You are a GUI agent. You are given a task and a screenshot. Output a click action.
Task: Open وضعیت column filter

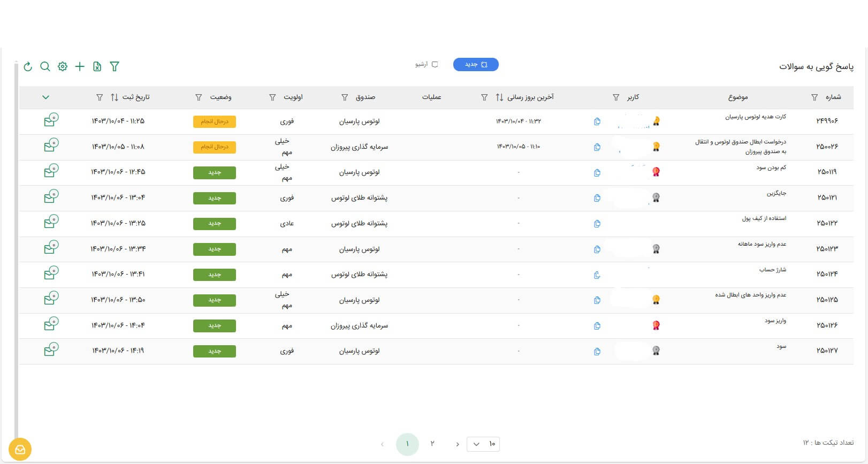click(x=199, y=97)
